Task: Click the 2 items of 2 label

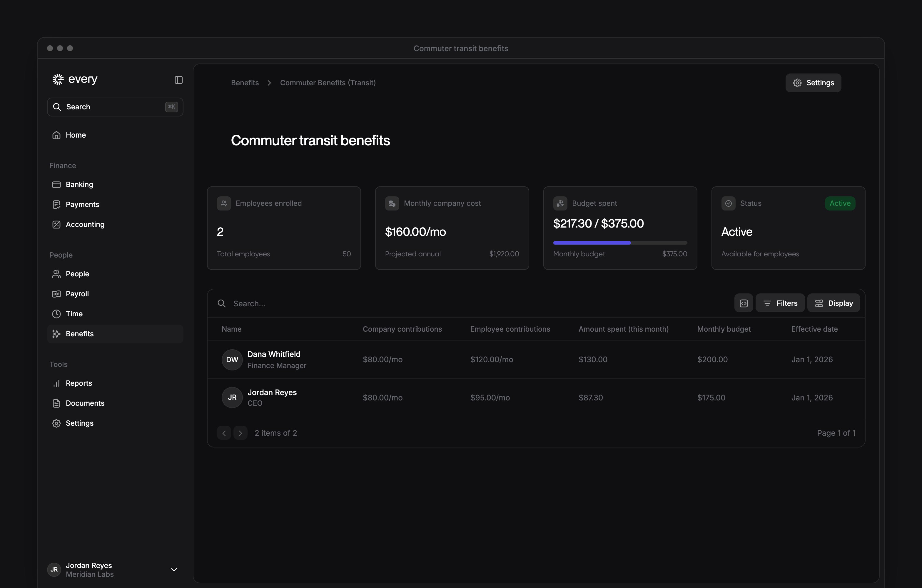Action: [x=276, y=433]
